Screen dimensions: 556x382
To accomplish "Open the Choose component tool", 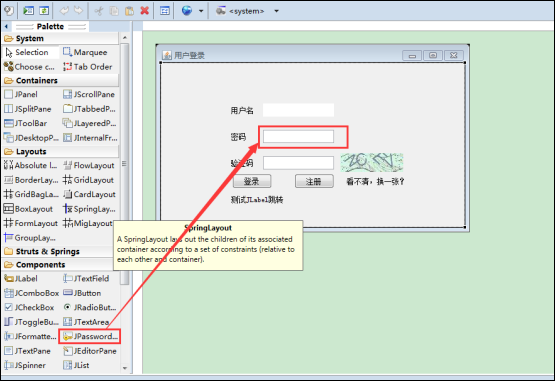I will 30,67.
